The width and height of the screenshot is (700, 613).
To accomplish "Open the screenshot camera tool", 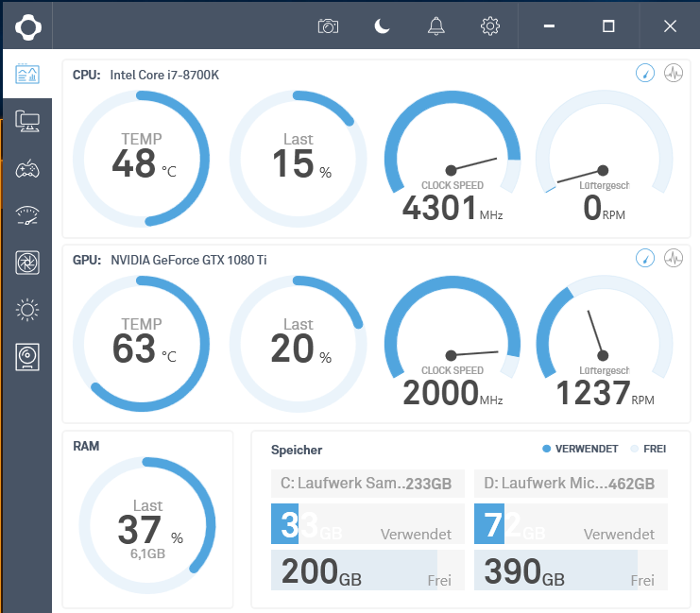I will coord(328,26).
